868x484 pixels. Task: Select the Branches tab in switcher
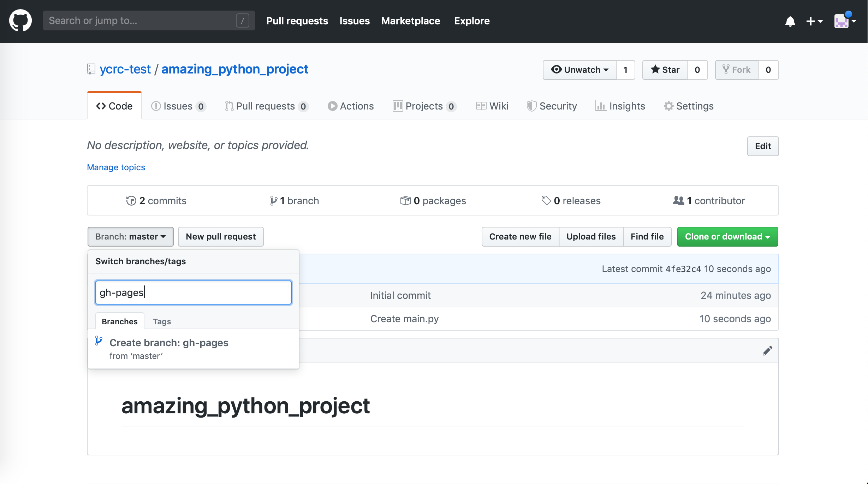pyautogui.click(x=119, y=321)
